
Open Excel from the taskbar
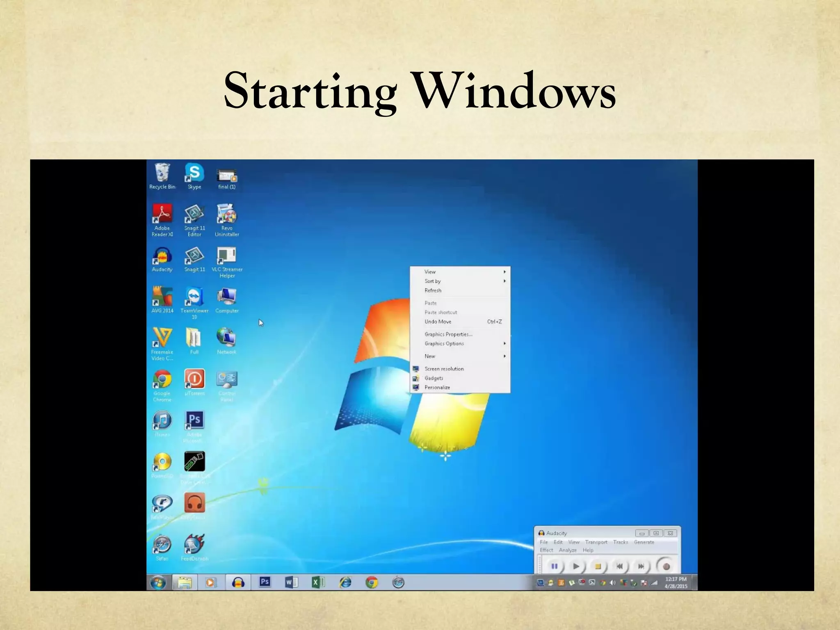[x=318, y=582]
